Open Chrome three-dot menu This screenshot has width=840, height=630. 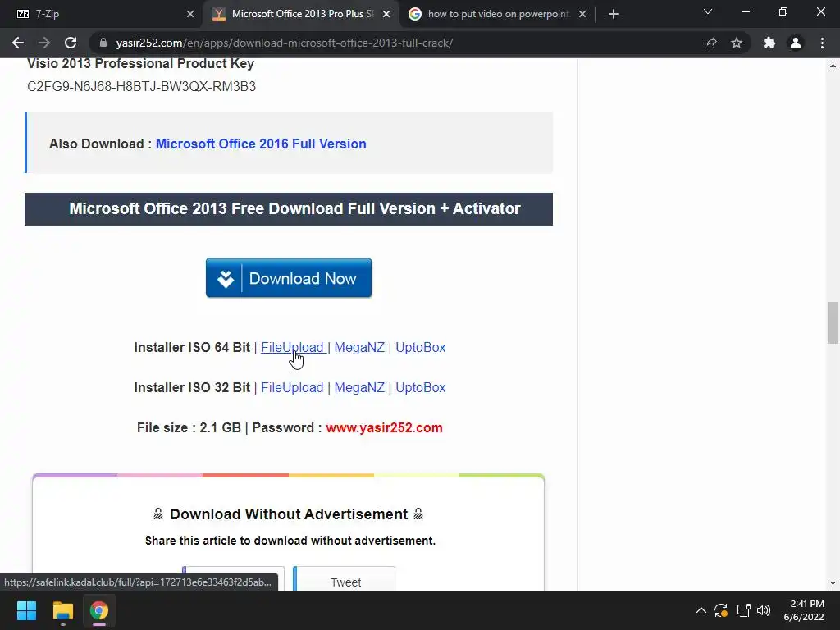pos(822,43)
